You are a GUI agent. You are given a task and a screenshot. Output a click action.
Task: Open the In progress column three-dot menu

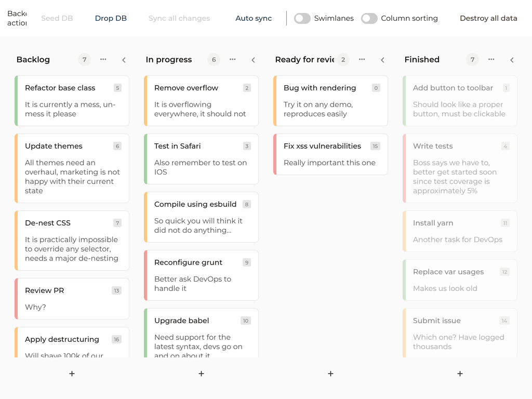tap(233, 60)
